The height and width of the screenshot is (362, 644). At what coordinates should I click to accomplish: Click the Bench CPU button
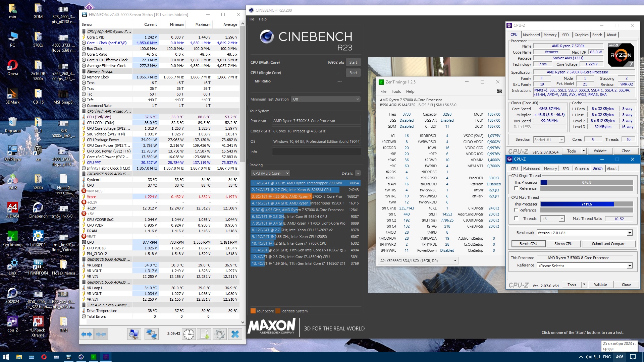coord(528,244)
